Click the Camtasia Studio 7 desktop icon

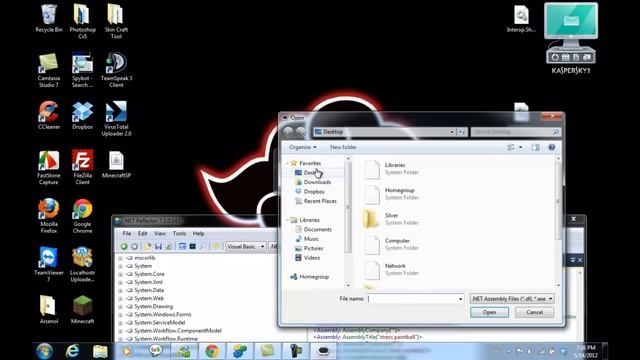(x=49, y=70)
